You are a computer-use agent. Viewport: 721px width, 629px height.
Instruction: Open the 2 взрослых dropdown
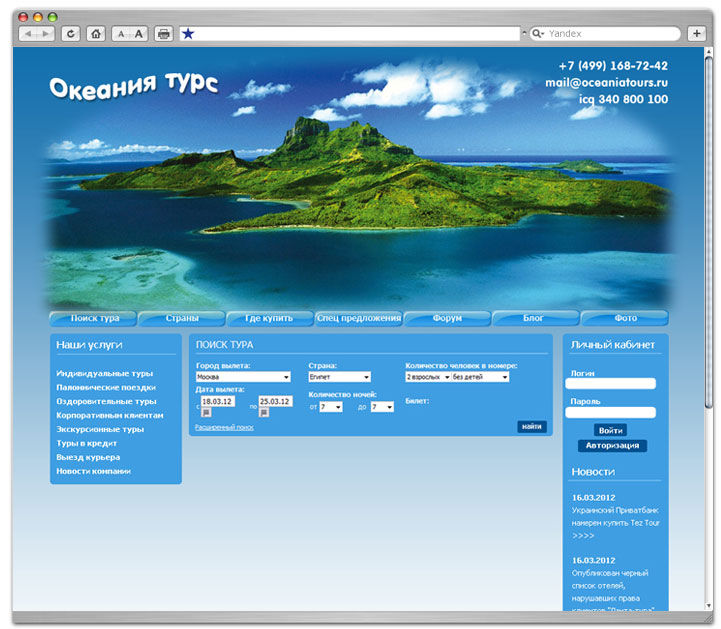[x=428, y=377]
